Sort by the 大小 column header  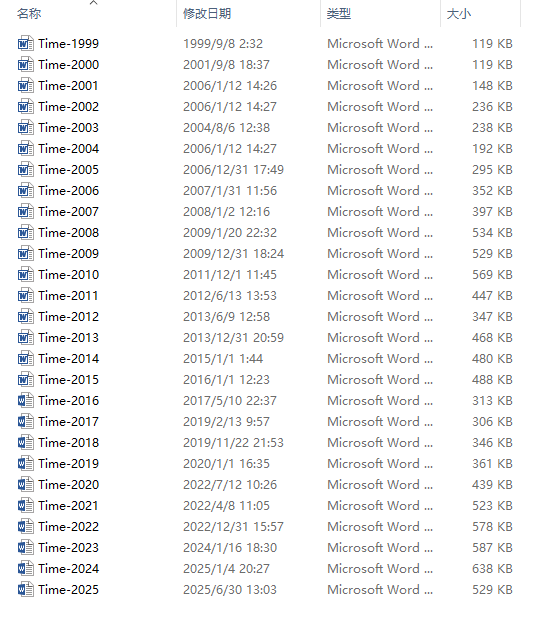click(x=459, y=14)
